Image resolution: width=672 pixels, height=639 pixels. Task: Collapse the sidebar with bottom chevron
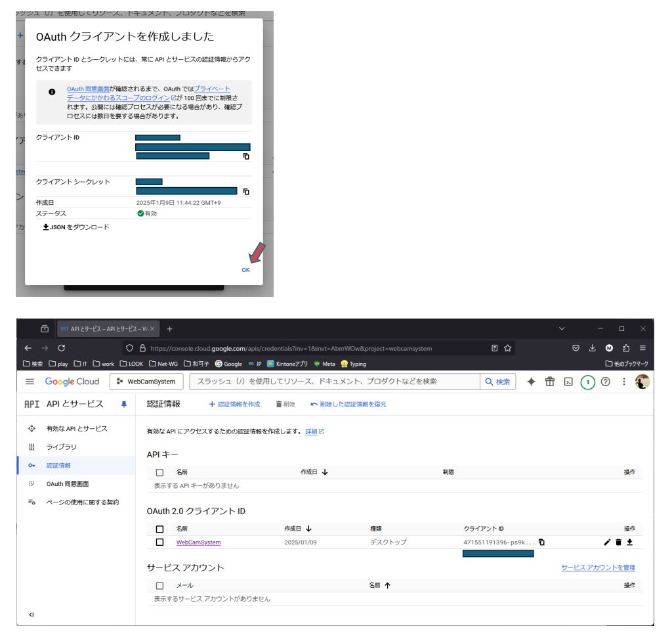tap(31, 615)
